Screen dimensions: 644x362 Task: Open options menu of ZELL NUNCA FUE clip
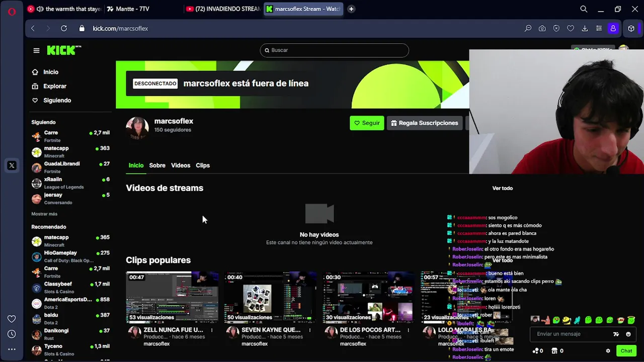pyautogui.click(x=212, y=330)
